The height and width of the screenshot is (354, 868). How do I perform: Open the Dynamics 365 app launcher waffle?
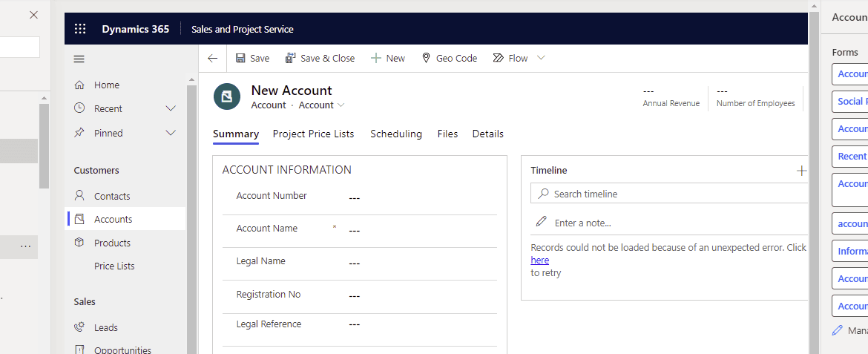[x=80, y=29]
